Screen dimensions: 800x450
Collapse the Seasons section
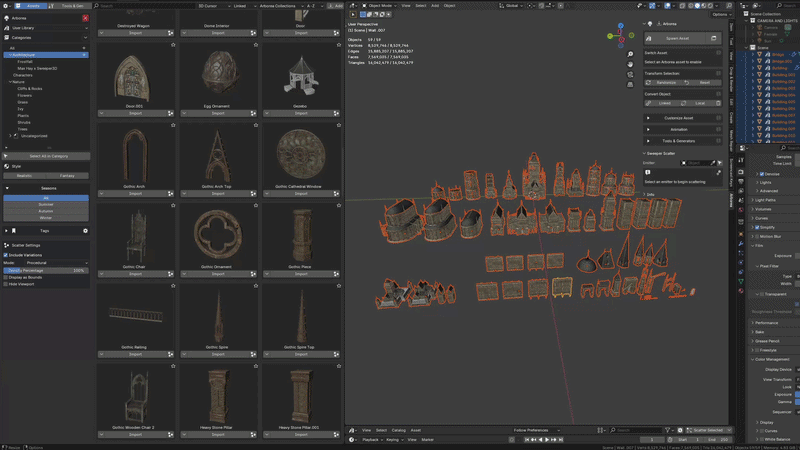(7, 188)
